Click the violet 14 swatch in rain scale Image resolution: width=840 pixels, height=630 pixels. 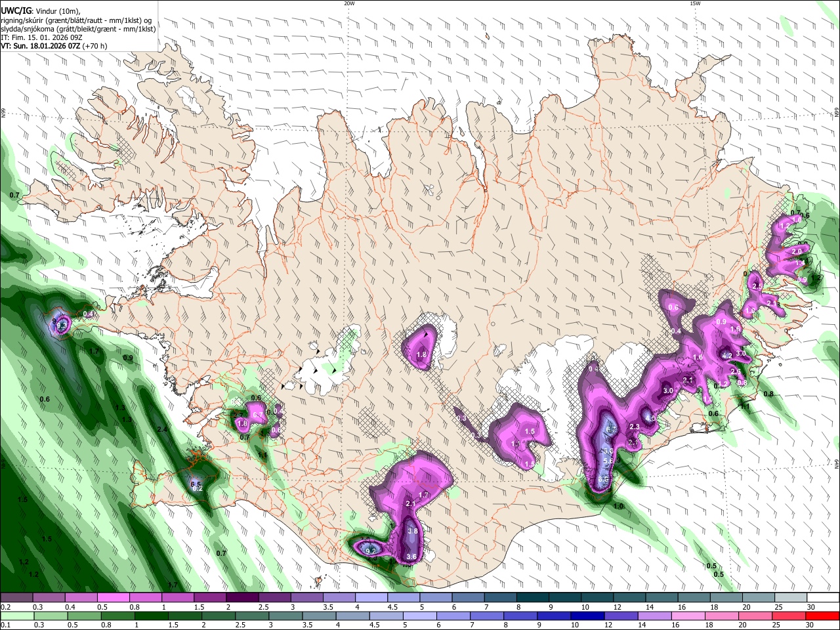pos(655,616)
